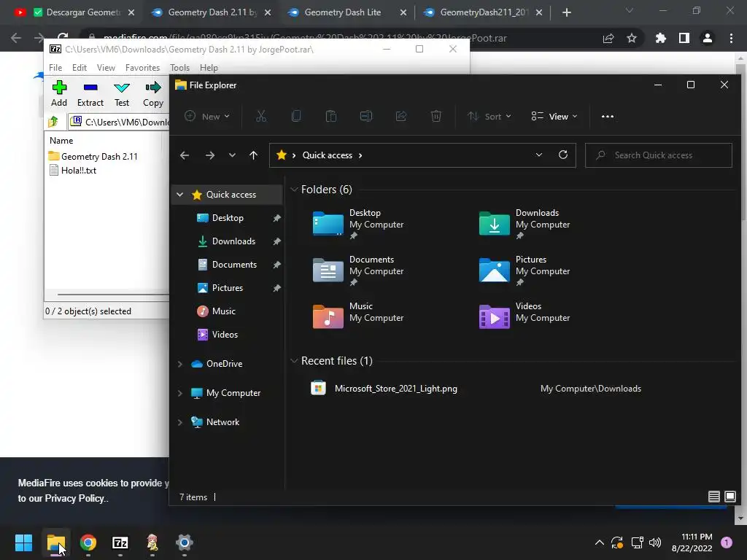The height and width of the screenshot is (560, 747).
Task: Open Videos folder tile in Folders section
Action: pos(525,316)
